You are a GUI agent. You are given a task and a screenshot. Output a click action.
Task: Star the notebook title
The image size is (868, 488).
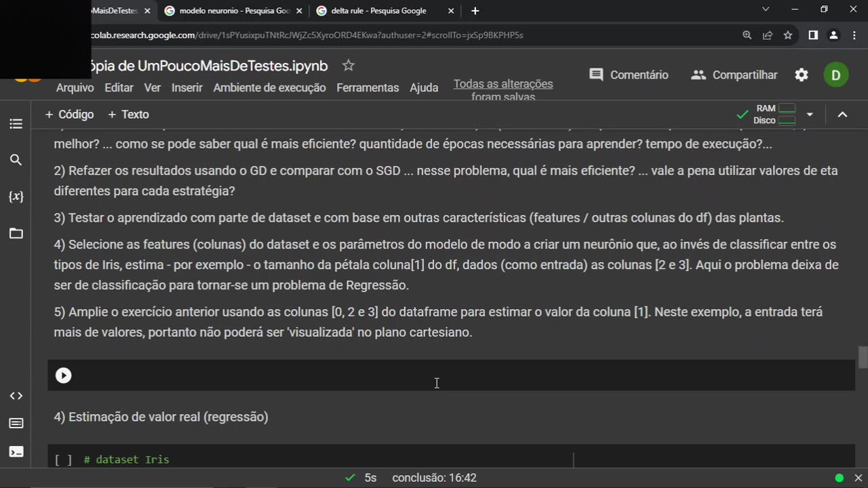(x=349, y=66)
